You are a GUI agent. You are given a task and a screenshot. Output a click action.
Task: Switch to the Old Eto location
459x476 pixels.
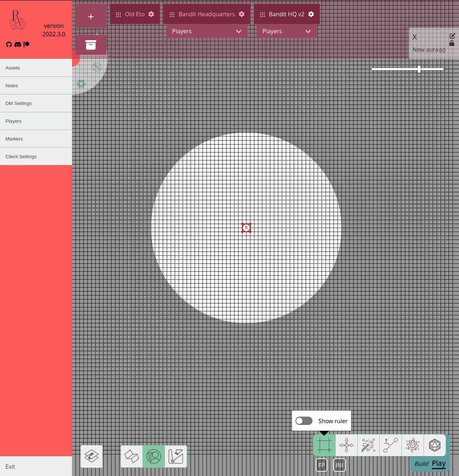pos(135,14)
